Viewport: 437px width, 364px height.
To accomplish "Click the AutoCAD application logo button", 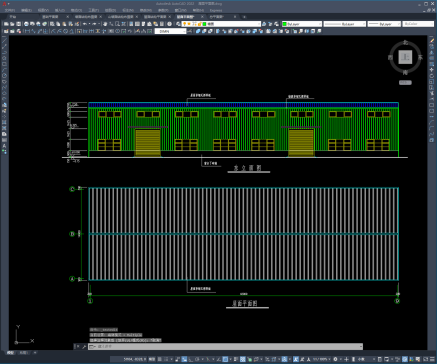I will click(4, 4).
